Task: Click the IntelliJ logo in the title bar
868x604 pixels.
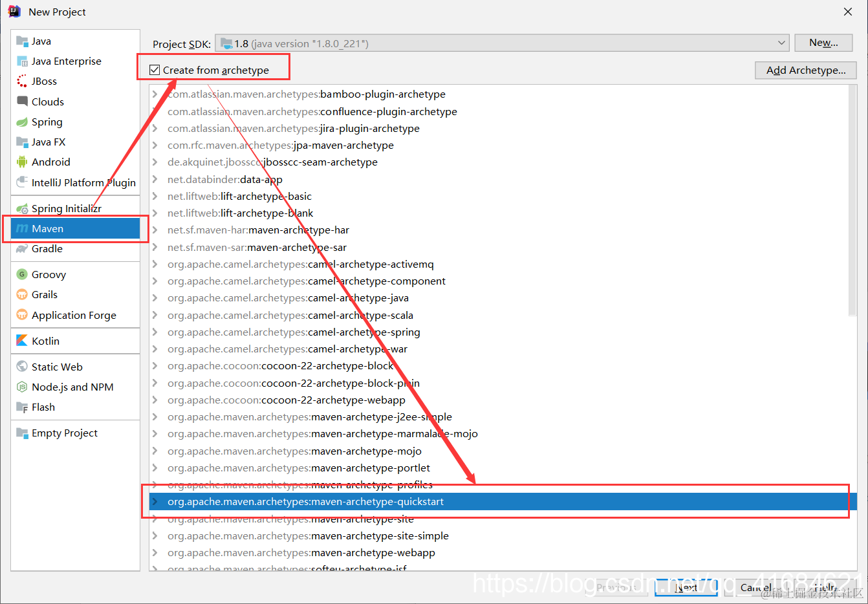Action: coord(14,12)
